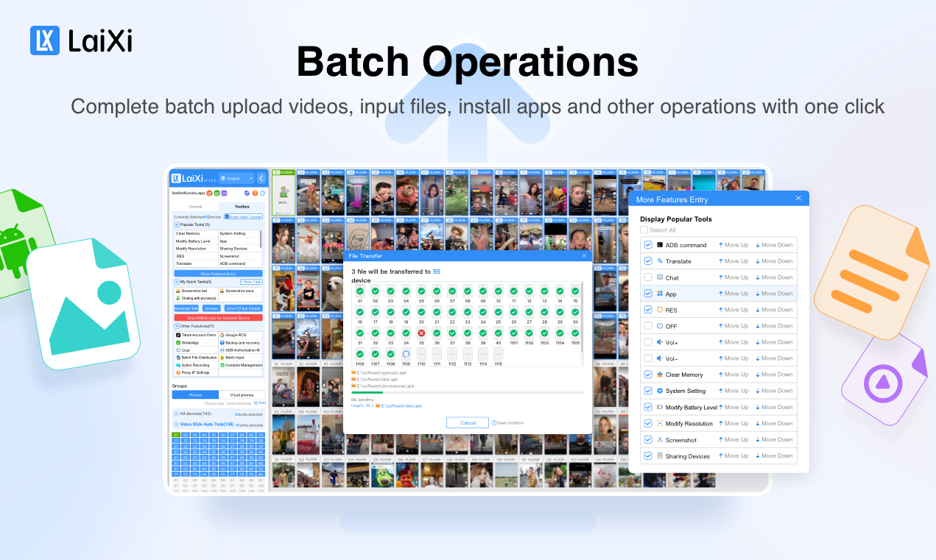Click the Screenshot.bat quick task
The height and width of the screenshot is (560, 936).
[196, 291]
